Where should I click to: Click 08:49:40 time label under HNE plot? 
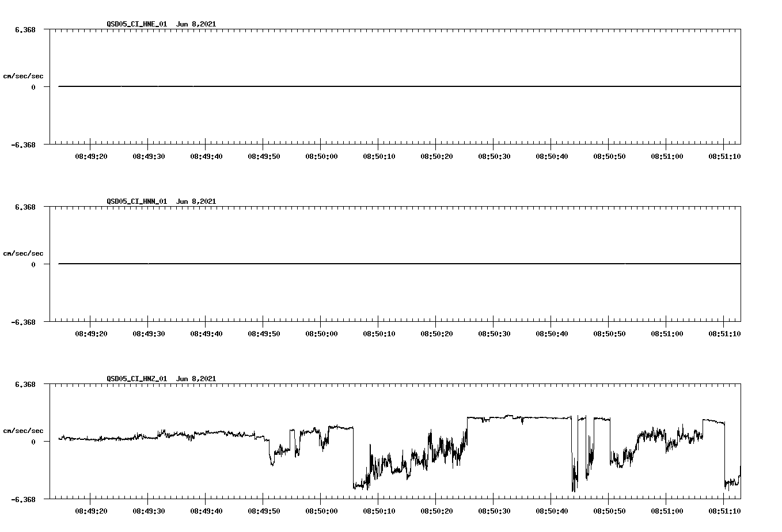click(206, 157)
